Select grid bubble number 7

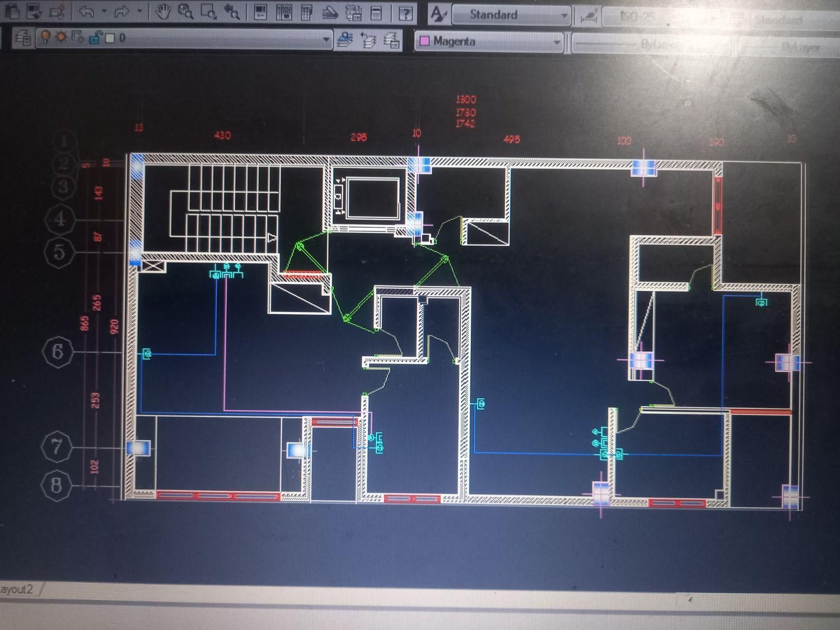57,446
